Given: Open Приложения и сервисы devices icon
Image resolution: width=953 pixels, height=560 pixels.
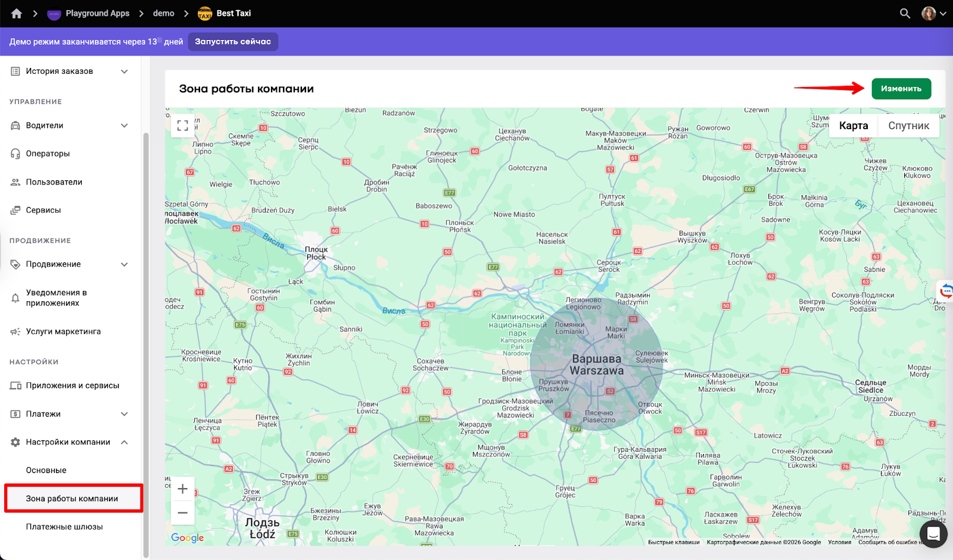Looking at the screenshot, I should [15, 386].
